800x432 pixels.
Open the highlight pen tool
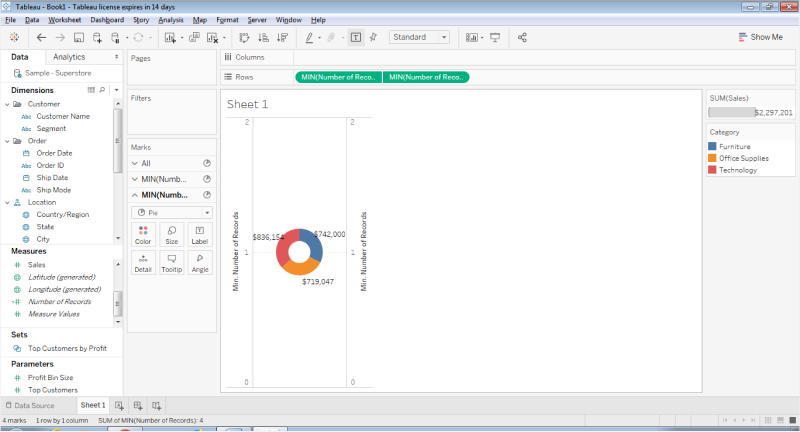click(x=309, y=37)
